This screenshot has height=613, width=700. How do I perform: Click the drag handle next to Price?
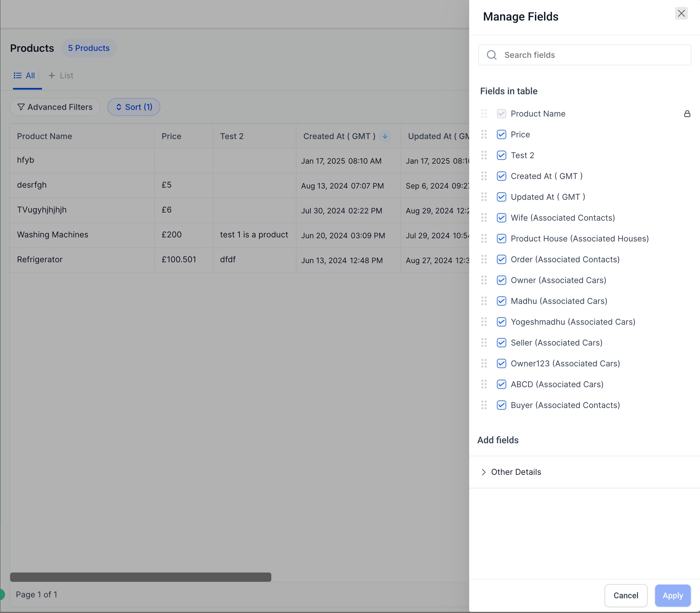coord(484,134)
